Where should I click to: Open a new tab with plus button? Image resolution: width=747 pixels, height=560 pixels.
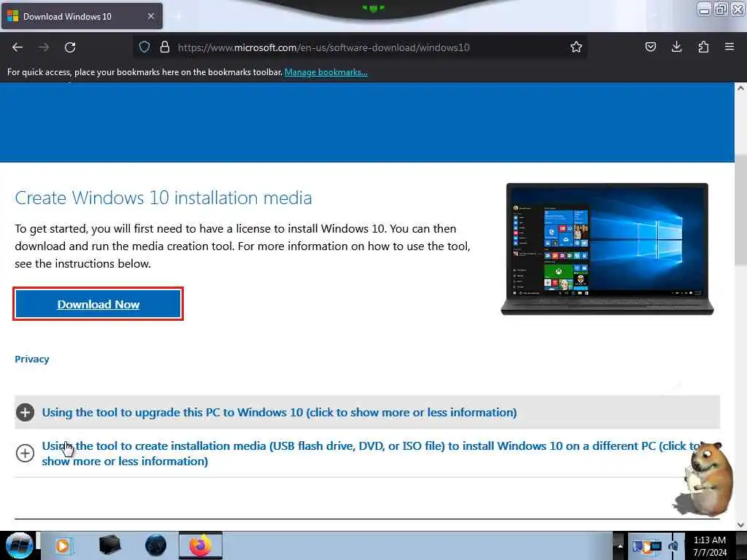pyautogui.click(x=178, y=17)
